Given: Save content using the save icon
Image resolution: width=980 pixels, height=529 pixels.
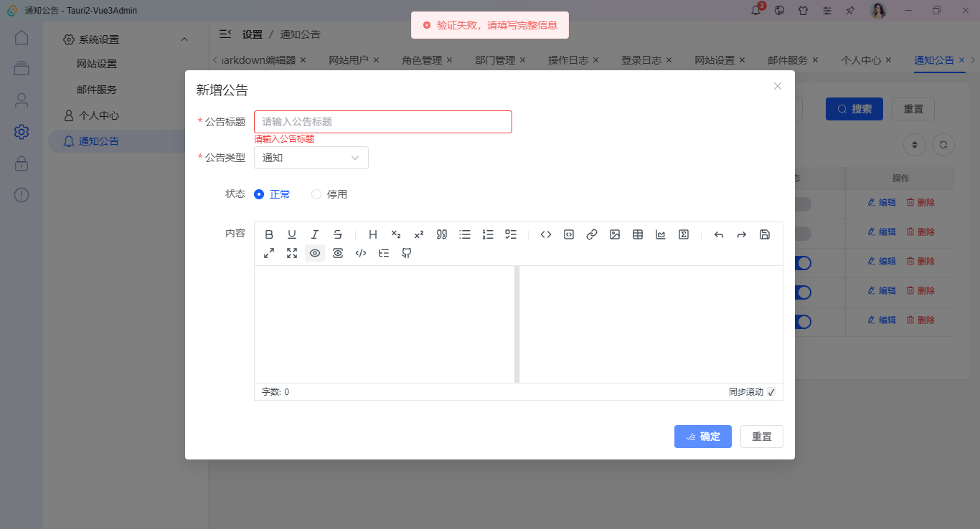Looking at the screenshot, I should click(764, 234).
